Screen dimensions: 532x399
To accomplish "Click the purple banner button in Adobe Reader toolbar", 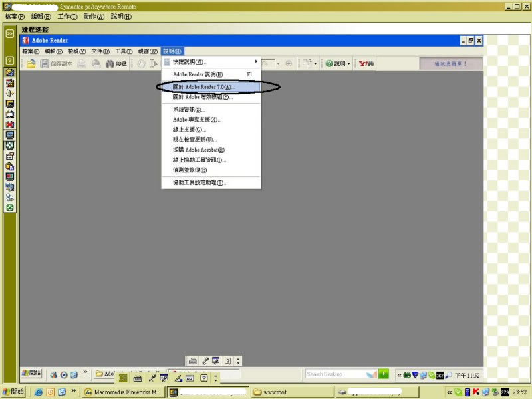I will (x=451, y=63).
